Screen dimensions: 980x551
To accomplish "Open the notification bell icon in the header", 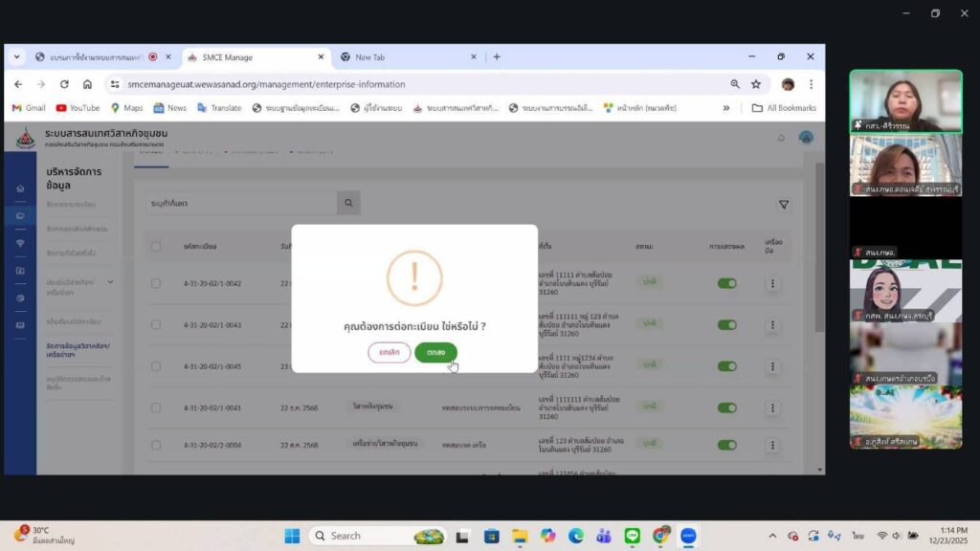I will click(x=781, y=138).
